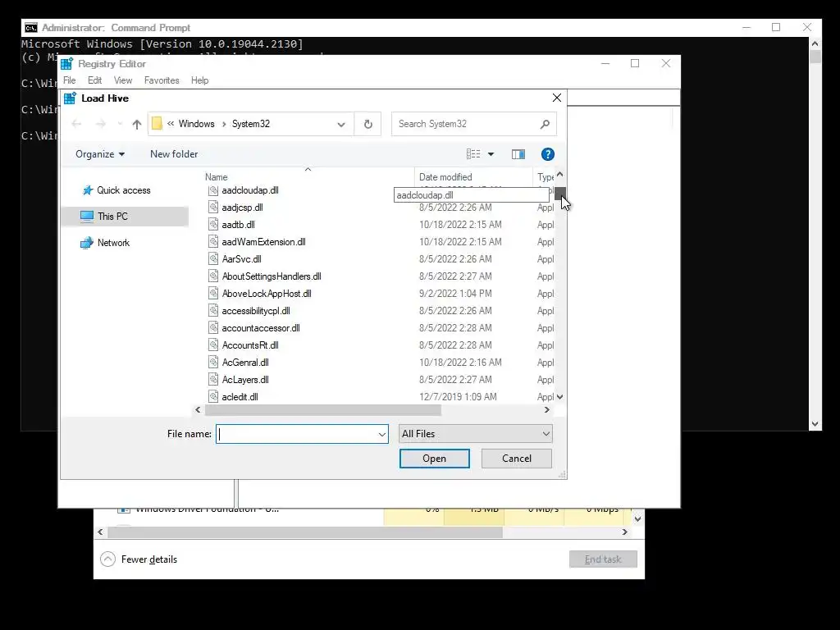Image resolution: width=840 pixels, height=630 pixels.
Task: Go up one folder level in Load Hive
Action: pos(137,125)
